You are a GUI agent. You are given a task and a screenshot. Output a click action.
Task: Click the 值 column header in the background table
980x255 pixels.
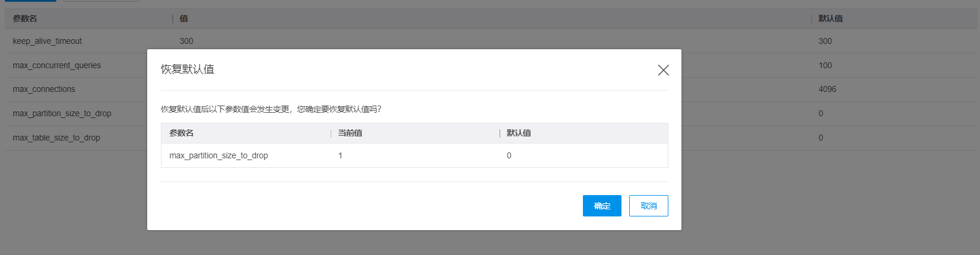point(184,18)
